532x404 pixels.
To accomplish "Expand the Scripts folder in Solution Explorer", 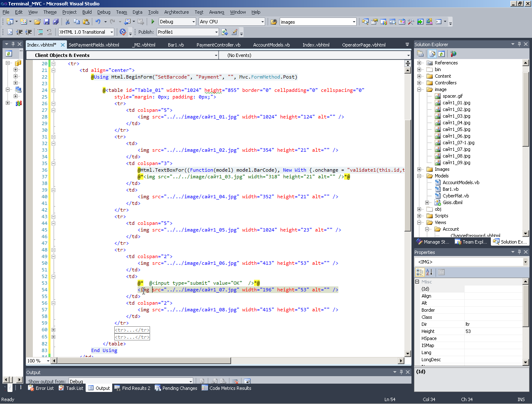I will [419, 216].
